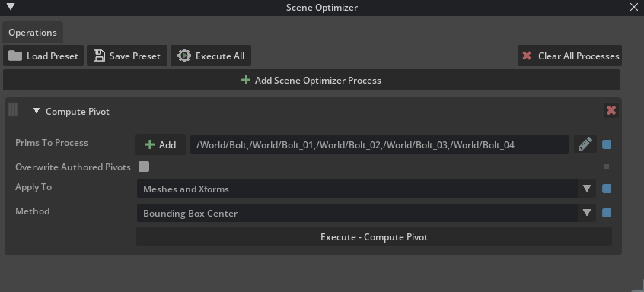Click the Save Preset floppy disk icon
This screenshot has height=292, width=644.
tap(99, 56)
